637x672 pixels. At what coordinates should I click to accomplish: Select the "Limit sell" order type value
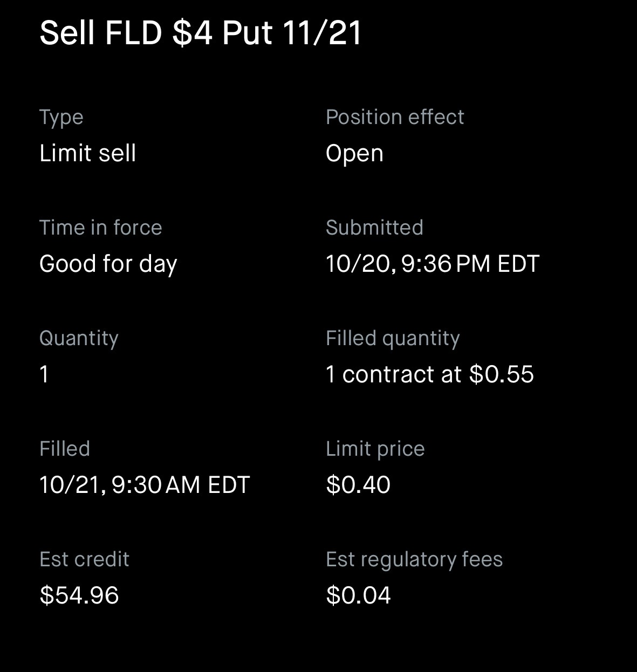click(87, 153)
